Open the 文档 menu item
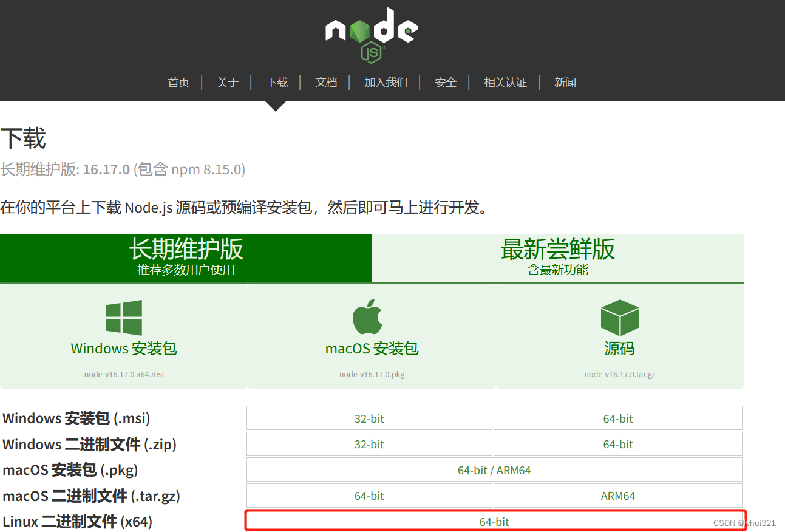Image resolution: width=785 pixels, height=532 pixels. 326,82
